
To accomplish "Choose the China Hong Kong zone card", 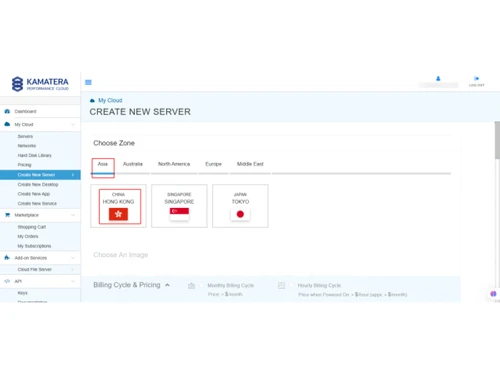I will (118, 206).
